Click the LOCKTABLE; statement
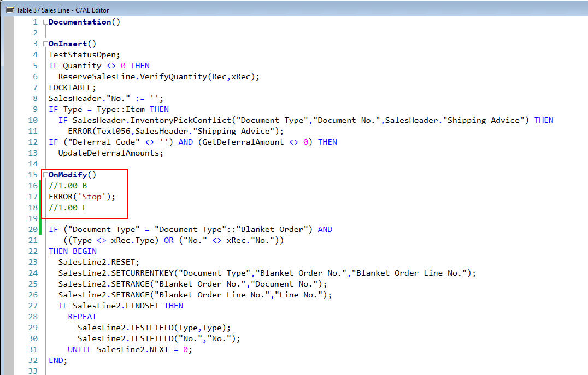Image resolution: width=588 pixels, height=375 pixels. pyautogui.click(x=72, y=87)
